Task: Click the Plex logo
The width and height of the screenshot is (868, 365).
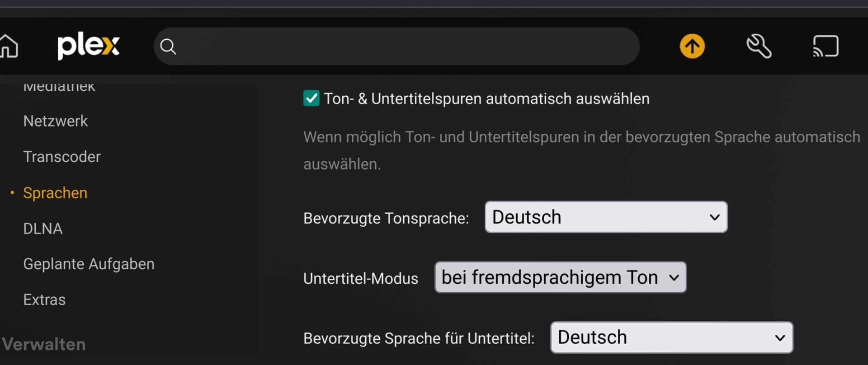Action: tap(88, 46)
